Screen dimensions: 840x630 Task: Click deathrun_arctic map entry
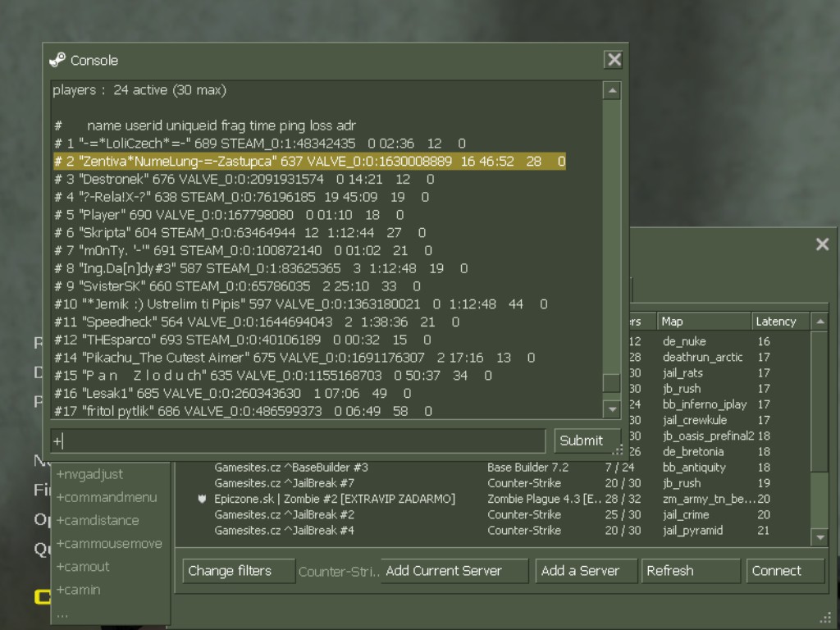pyautogui.click(x=702, y=357)
